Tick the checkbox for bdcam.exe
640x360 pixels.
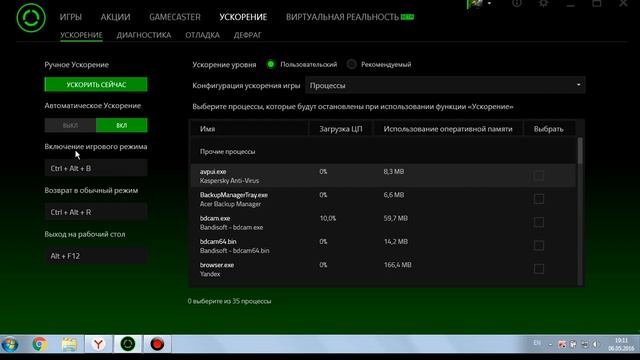[538, 222]
